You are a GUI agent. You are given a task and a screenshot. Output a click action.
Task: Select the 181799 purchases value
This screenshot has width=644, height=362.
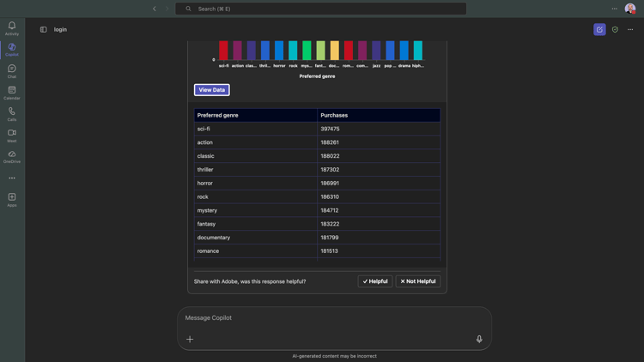tap(379, 238)
